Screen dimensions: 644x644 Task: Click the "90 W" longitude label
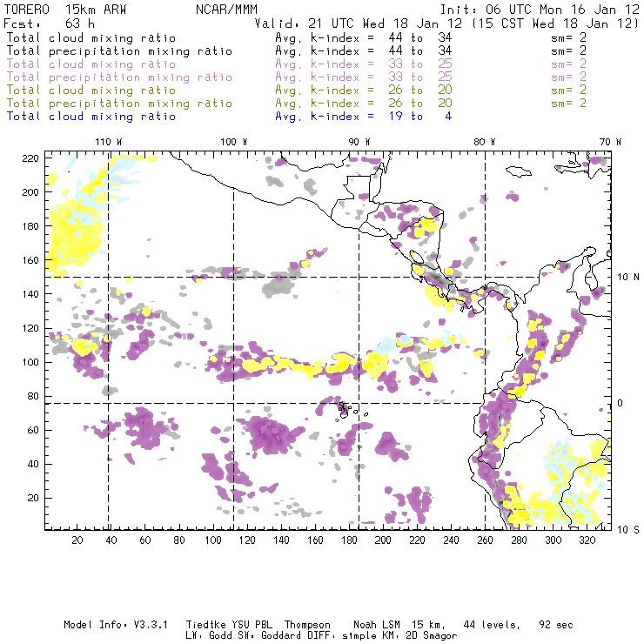coord(359,142)
